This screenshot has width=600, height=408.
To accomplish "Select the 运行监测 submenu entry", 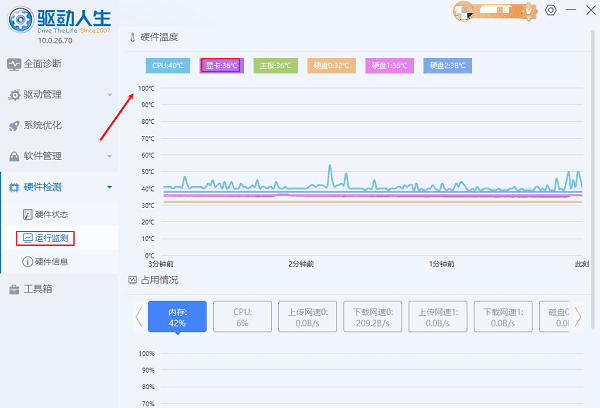I will pos(59,238).
